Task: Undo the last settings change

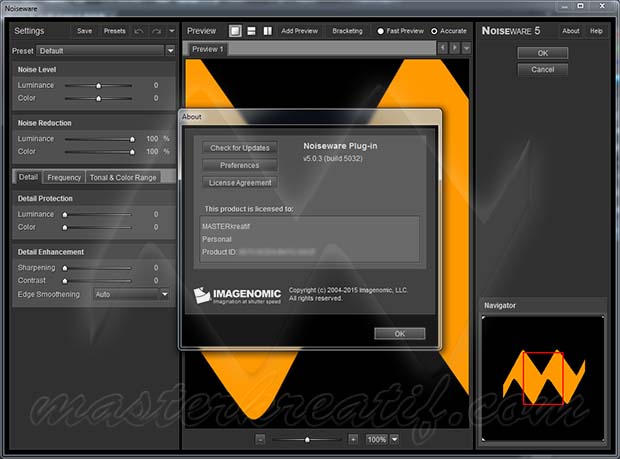Action: pos(138,31)
